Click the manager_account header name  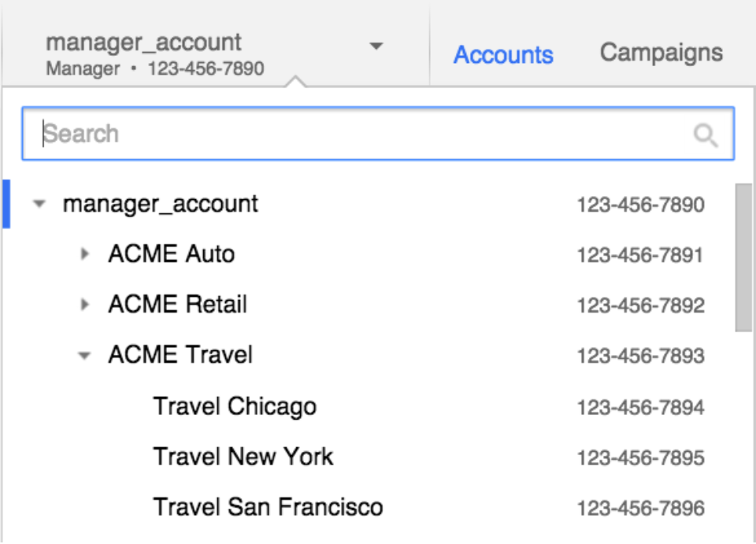[x=143, y=43]
